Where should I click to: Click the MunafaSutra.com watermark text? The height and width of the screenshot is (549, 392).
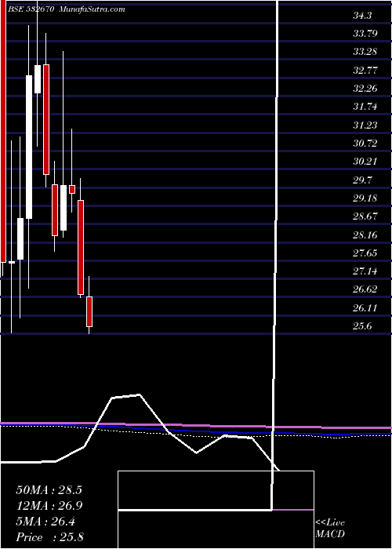point(92,9)
